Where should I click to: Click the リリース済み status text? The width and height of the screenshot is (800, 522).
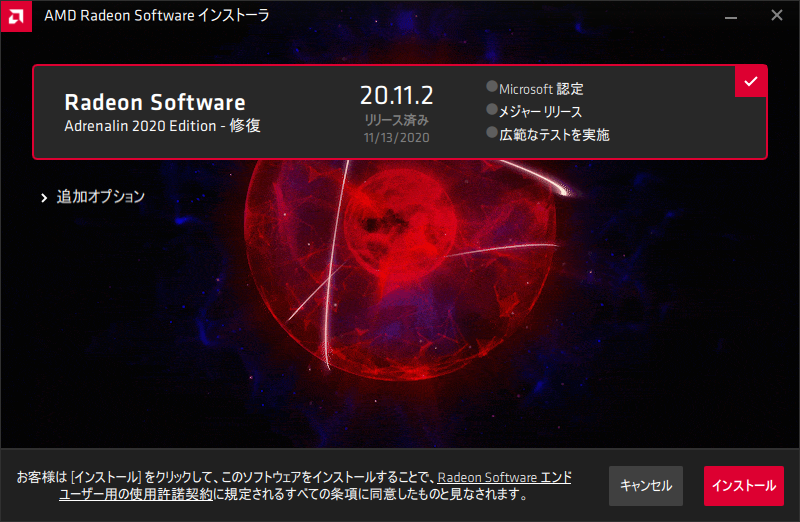[x=396, y=120]
